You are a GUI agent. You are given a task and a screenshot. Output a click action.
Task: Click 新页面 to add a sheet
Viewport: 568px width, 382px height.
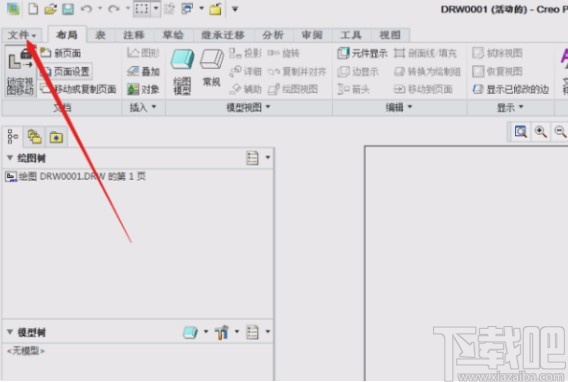[60, 53]
